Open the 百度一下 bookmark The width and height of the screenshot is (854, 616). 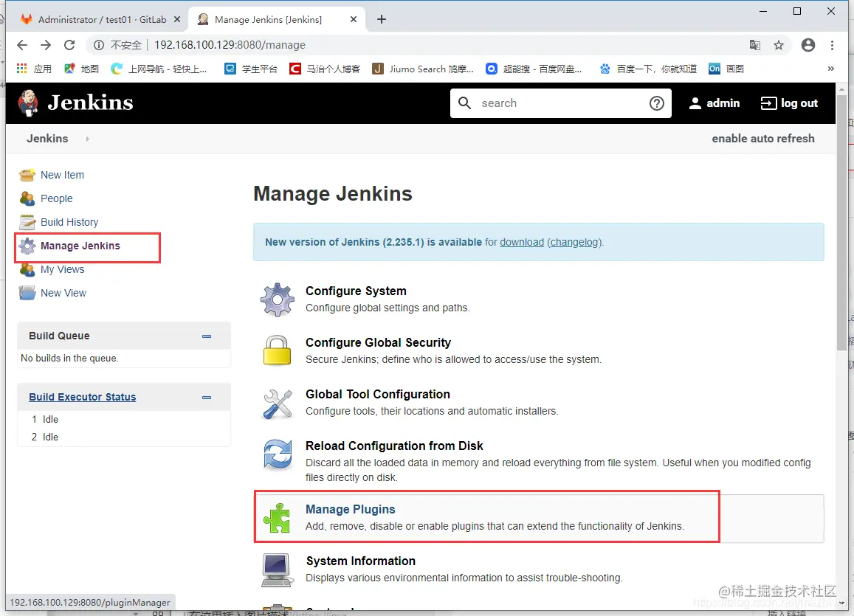tap(648, 69)
